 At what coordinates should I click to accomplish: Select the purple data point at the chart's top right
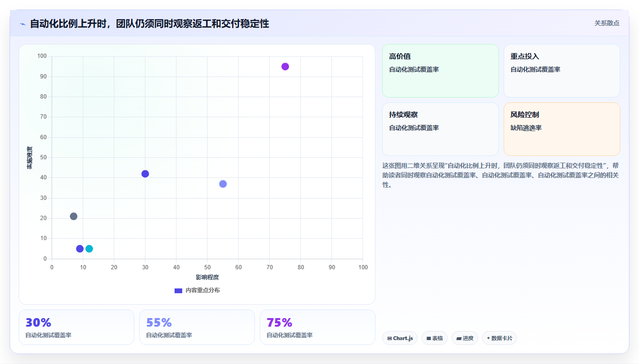pyautogui.click(x=285, y=66)
